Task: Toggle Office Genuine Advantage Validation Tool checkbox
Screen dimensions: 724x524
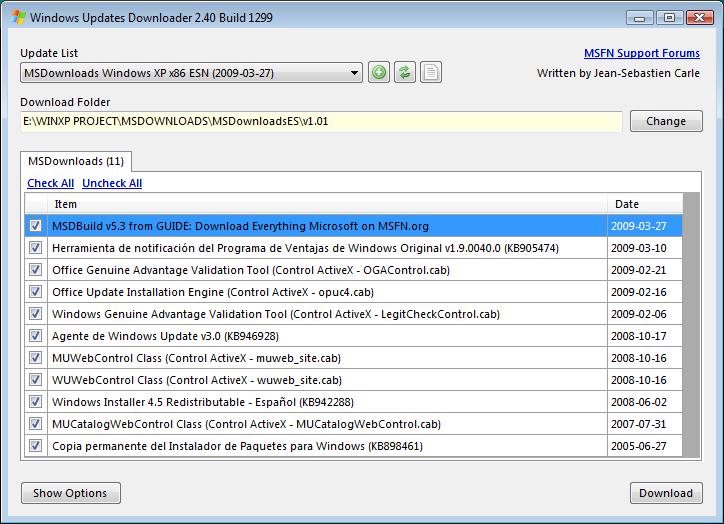Action: (36, 270)
